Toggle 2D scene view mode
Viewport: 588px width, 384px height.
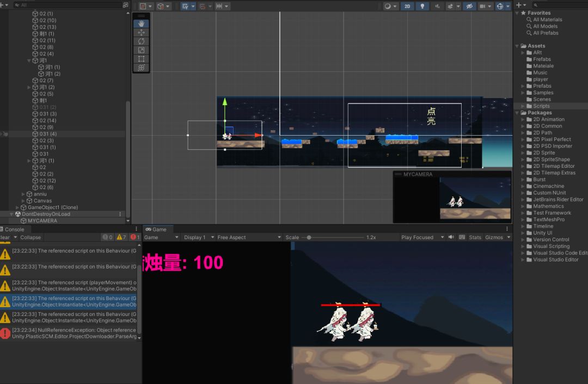[x=407, y=6]
